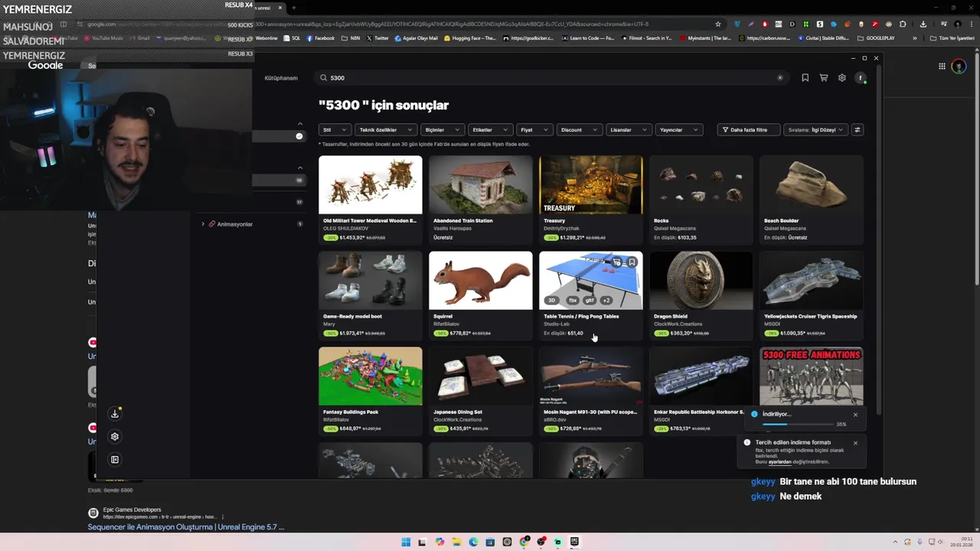Click Daha fazla filtre button
The width and height of the screenshot is (980, 551).
tap(748, 129)
